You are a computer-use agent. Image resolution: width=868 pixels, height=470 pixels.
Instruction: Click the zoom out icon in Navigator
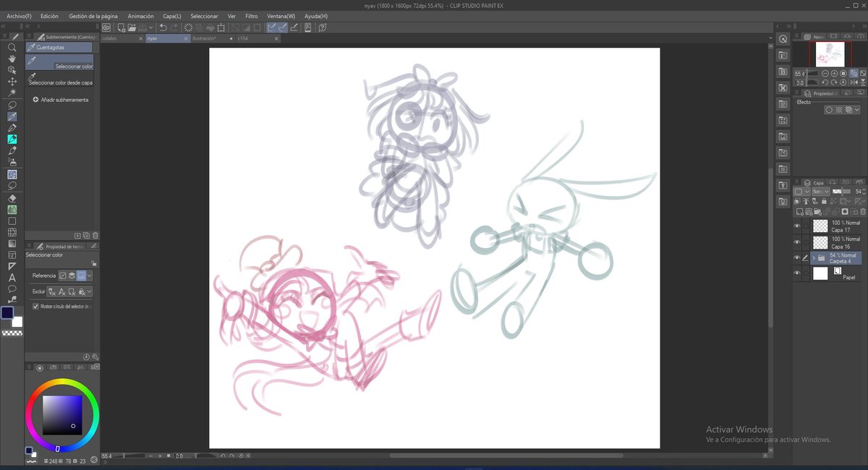tap(827, 73)
